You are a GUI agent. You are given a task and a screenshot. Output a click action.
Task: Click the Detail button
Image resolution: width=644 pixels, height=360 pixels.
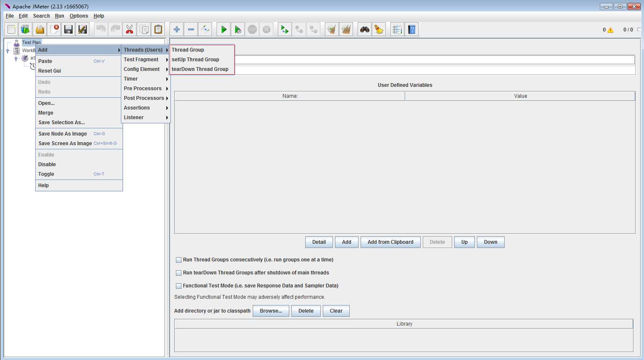[319, 242]
